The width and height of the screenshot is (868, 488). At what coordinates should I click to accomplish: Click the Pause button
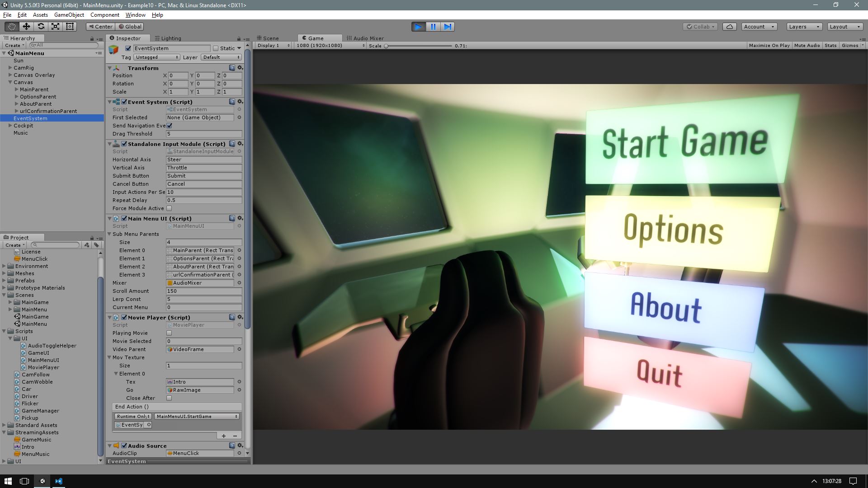coord(433,27)
